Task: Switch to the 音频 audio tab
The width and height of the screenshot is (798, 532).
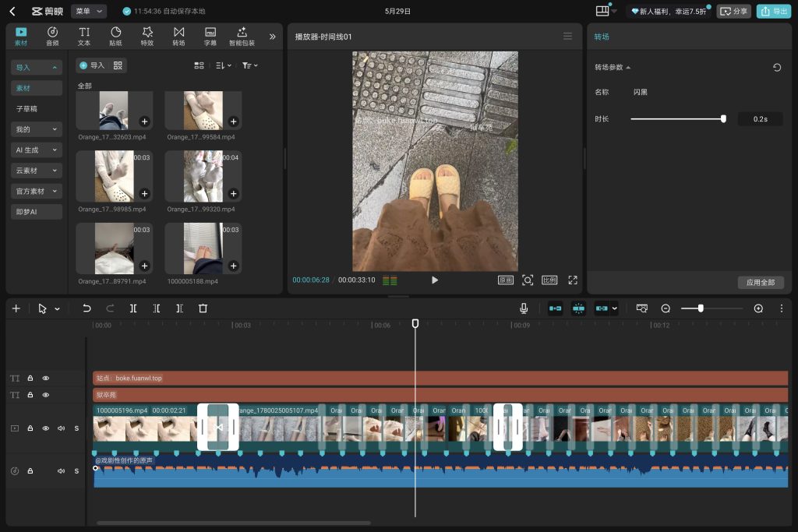Action: click(52, 36)
